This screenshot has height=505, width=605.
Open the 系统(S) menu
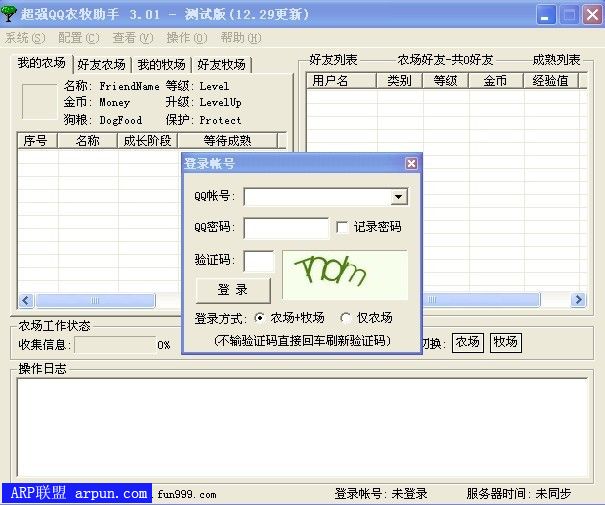(25, 38)
